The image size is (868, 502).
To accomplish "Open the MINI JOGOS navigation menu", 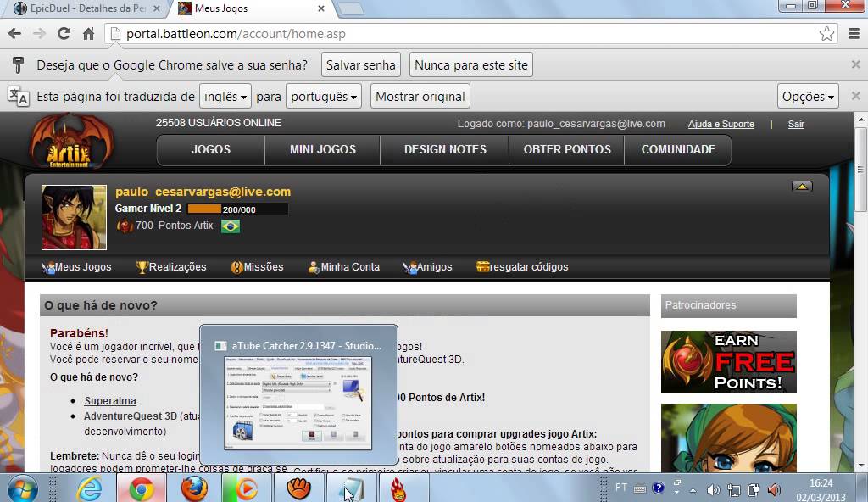I will (323, 149).
